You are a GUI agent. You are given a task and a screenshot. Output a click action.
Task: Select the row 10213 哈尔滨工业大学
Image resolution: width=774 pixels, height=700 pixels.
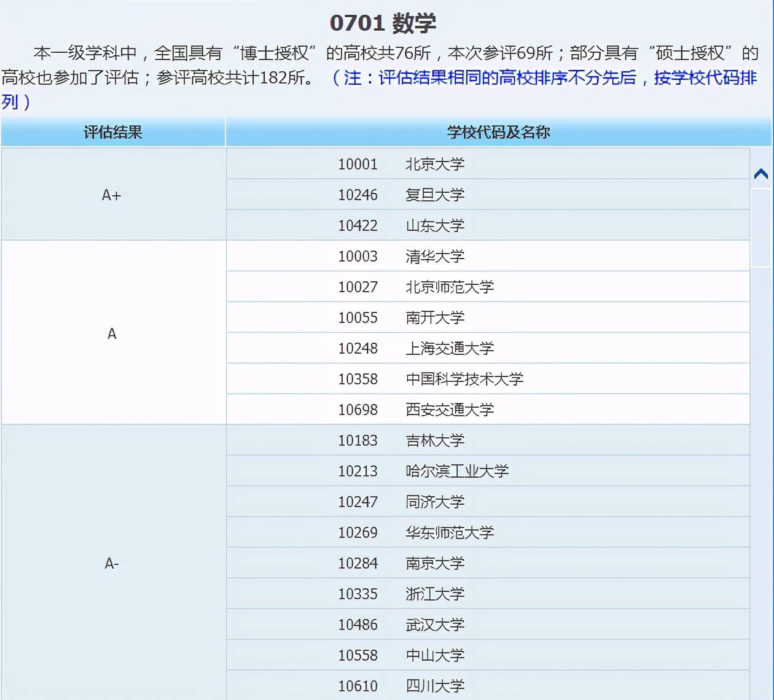[488, 471]
